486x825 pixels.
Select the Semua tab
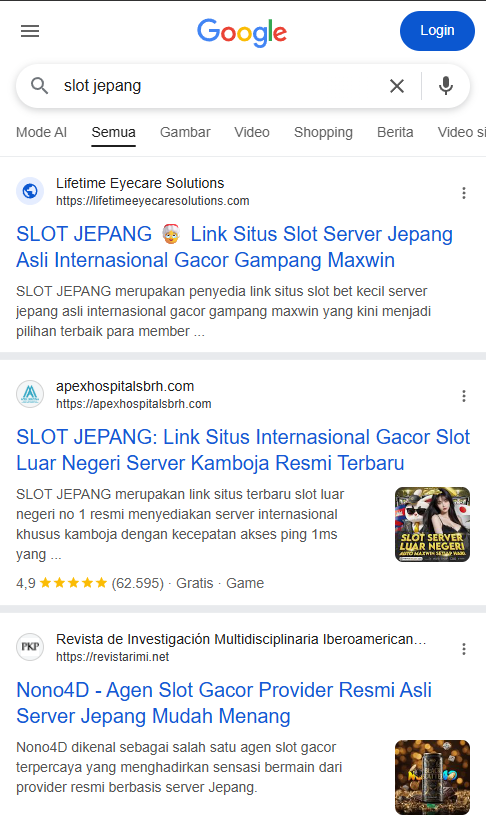point(114,132)
